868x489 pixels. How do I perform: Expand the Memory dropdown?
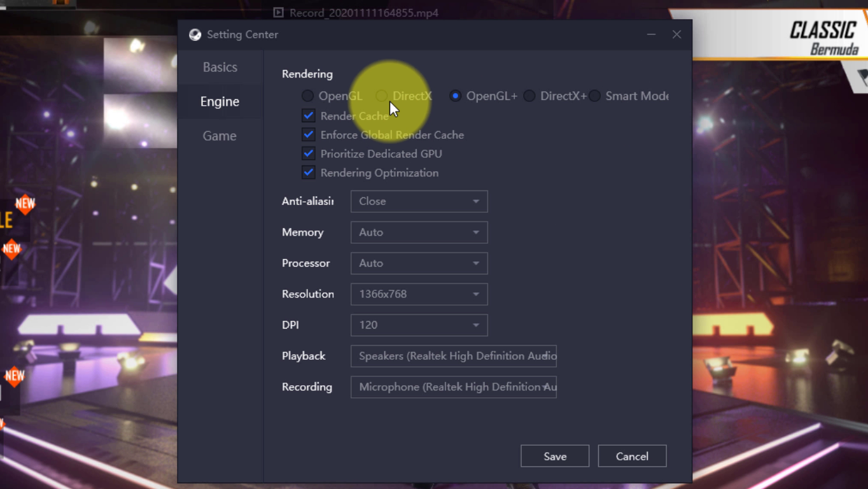[x=419, y=232]
